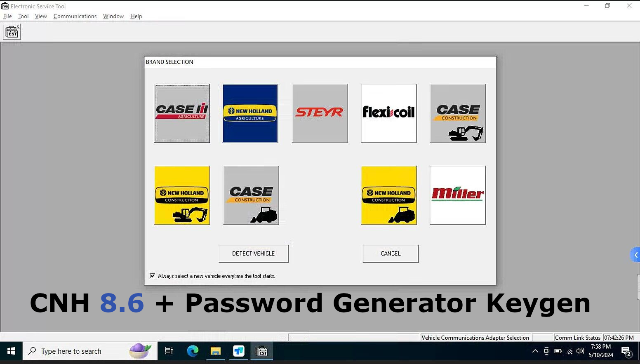Select the Case IH Agriculture brand
The image size is (640, 364).
coord(182,113)
